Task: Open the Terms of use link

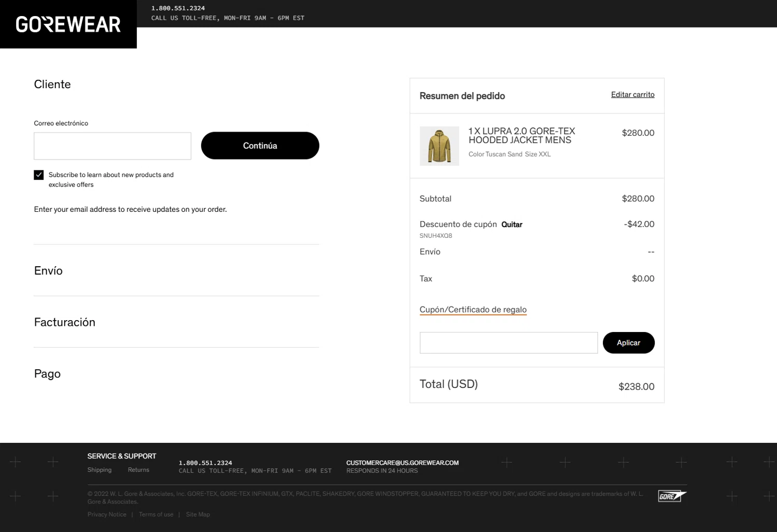Action: pyautogui.click(x=156, y=514)
